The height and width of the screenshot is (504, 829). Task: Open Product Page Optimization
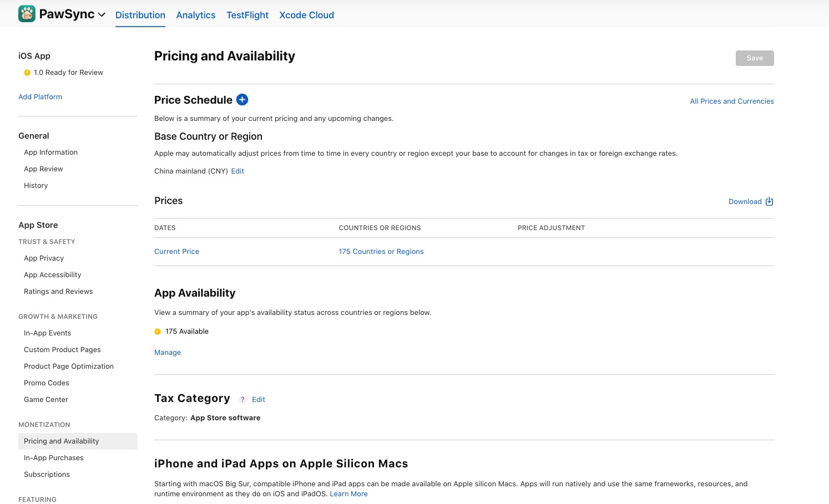pyautogui.click(x=69, y=366)
